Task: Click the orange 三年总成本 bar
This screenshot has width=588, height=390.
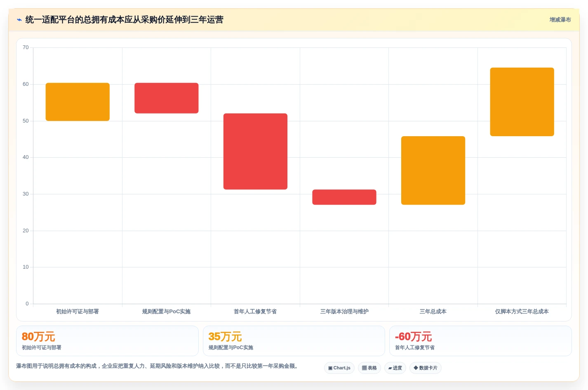Action: (433, 170)
